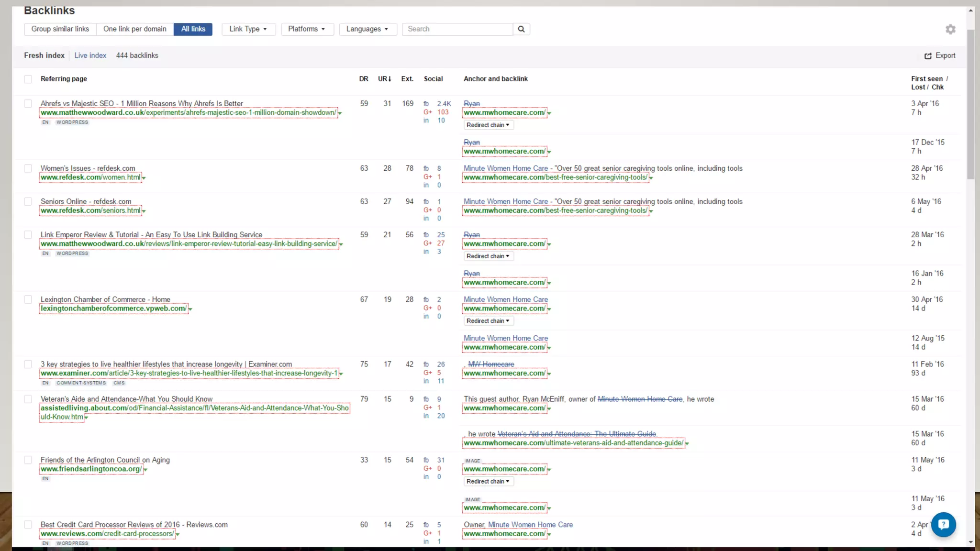The height and width of the screenshot is (551, 980).
Task: Click the vertical page scrollbar thumb
Action: 970,105
